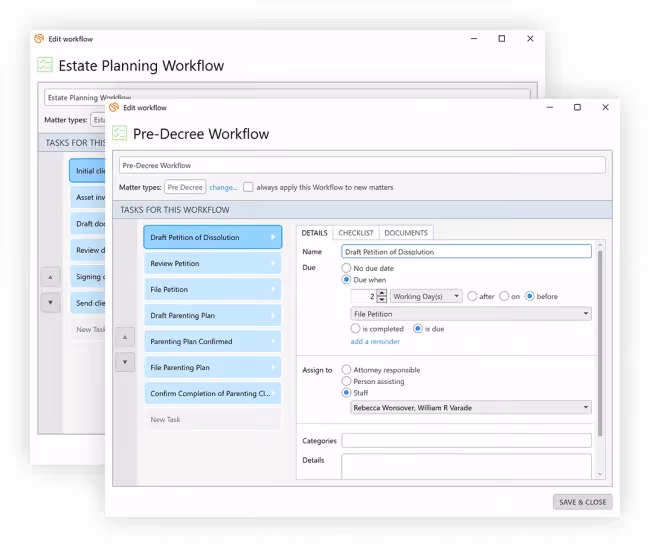The height and width of the screenshot is (547, 650).
Task: Switch to the CHECKLIST tab
Action: tap(356, 233)
